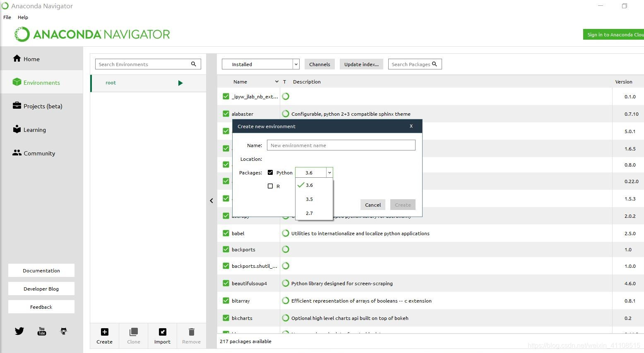Viewport: 644px width, 353px height.
Task: Clone the selected environment
Action: pyautogui.click(x=134, y=336)
